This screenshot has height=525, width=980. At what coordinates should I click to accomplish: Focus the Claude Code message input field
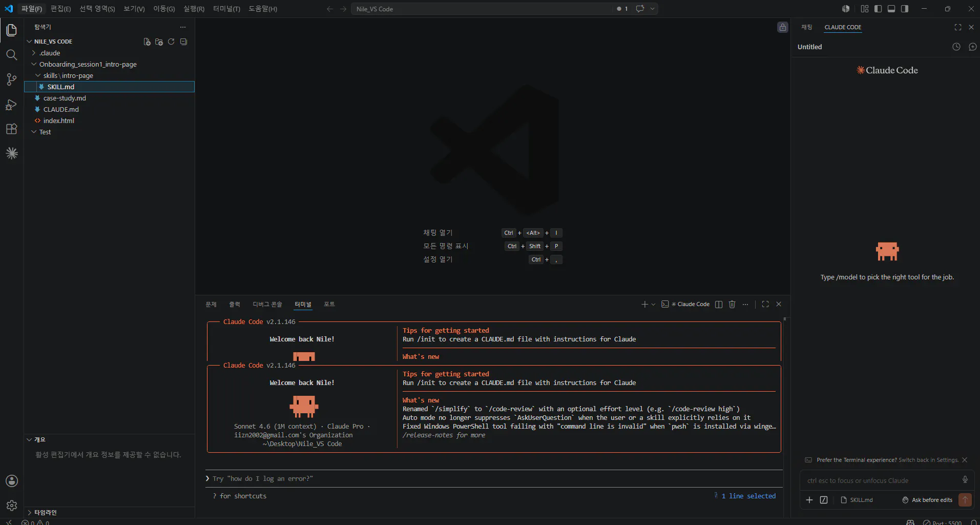coord(880,480)
